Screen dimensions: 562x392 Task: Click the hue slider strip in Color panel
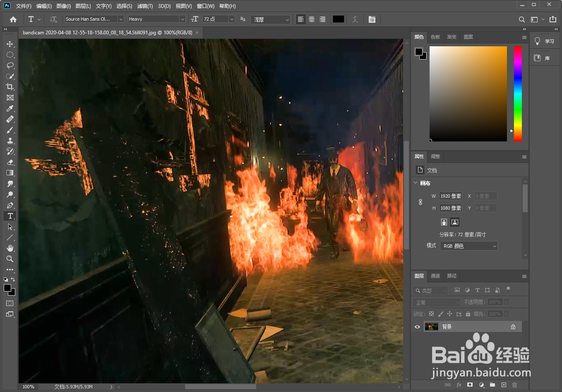pyautogui.click(x=518, y=93)
